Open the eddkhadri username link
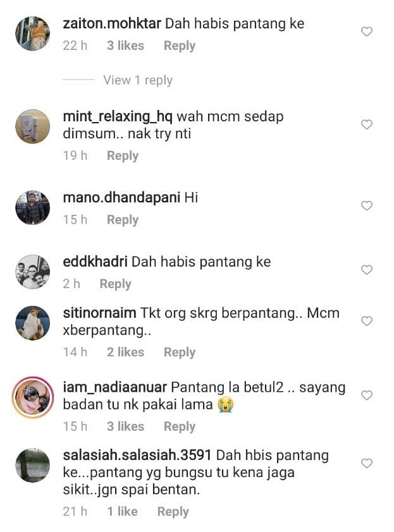Viewport: 394px width, 532px height. click(95, 262)
